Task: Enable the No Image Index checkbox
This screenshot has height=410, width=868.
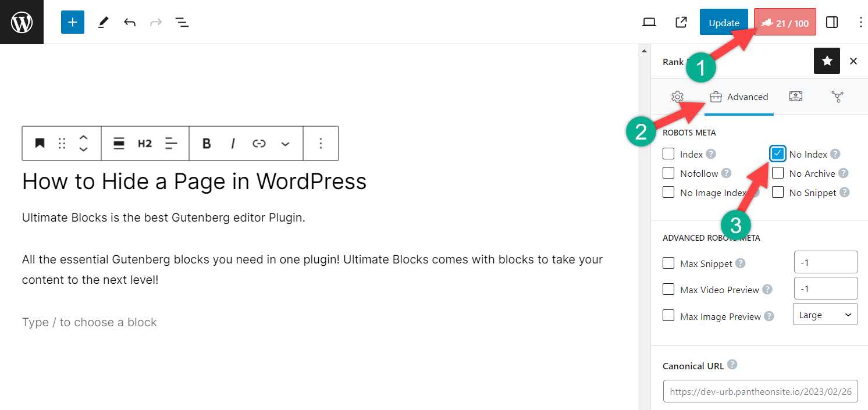Action: point(668,192)
